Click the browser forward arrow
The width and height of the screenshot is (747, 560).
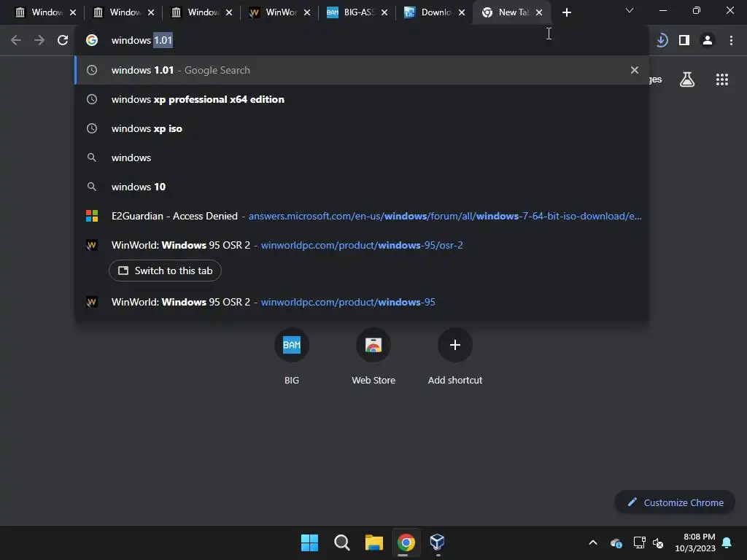(x=39, y=41)
